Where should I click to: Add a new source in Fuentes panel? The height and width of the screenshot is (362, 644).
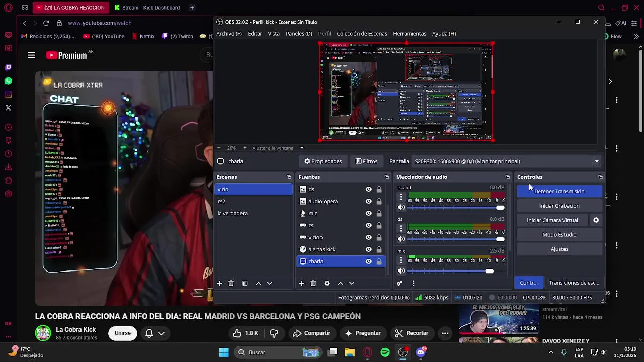(301, 283)
